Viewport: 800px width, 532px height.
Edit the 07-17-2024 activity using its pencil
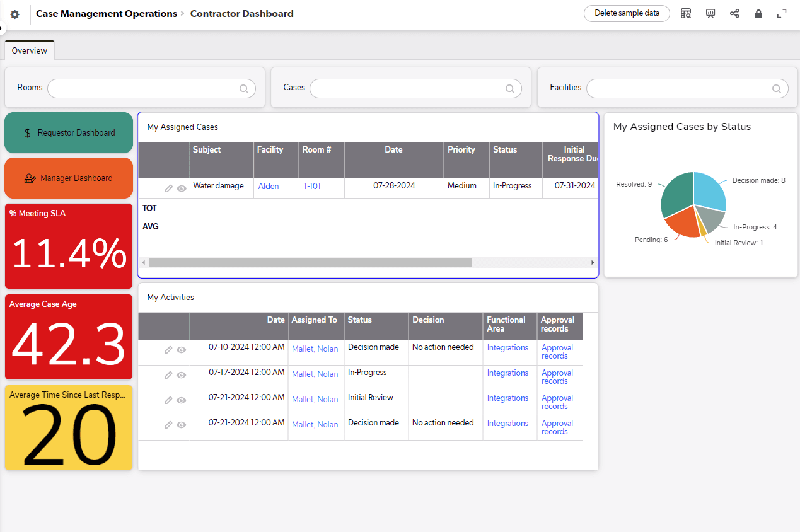click(x=168, y=374)
